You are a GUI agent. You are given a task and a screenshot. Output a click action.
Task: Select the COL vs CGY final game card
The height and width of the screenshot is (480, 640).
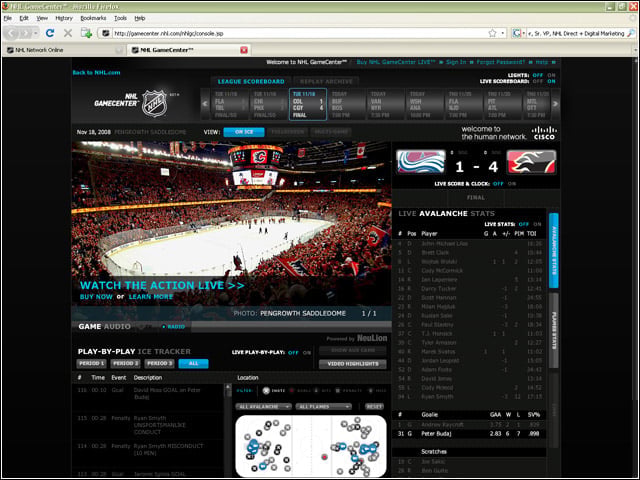[308, 104]
